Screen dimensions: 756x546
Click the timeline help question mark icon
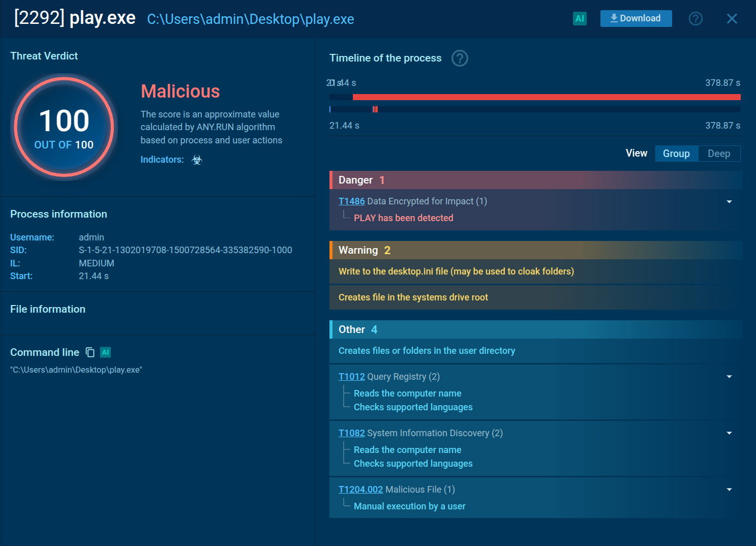[460, 58]
